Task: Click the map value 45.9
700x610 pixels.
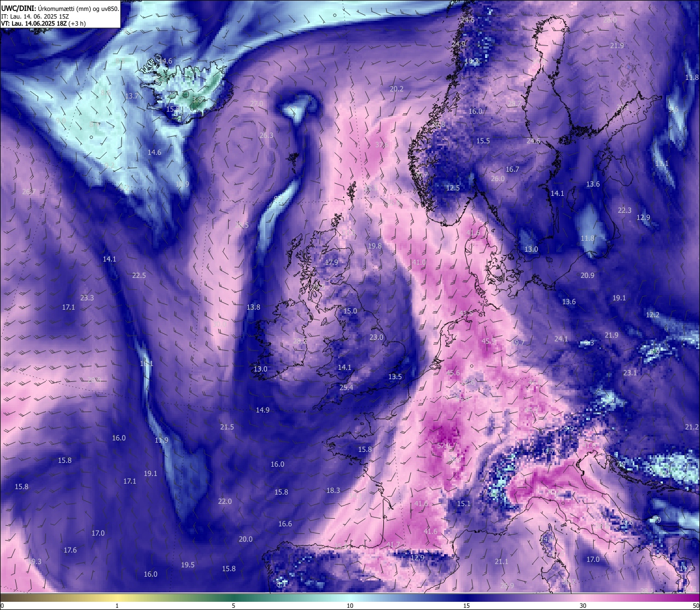Action: tap(488, 341)
